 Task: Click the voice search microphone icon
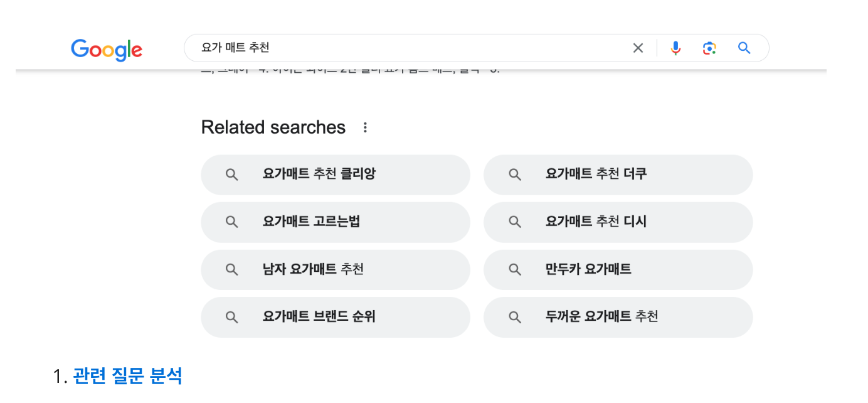pyautogui.click(x=675, y=48)
